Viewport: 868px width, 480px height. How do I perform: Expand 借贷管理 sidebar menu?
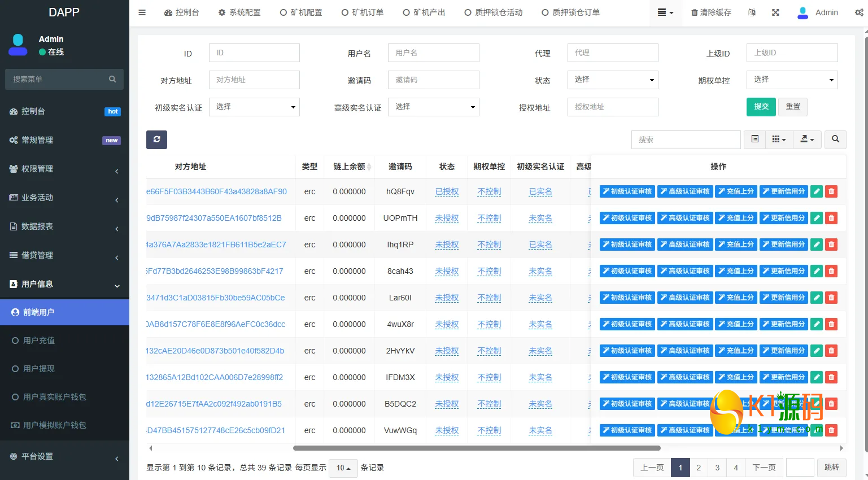point(64,255)
